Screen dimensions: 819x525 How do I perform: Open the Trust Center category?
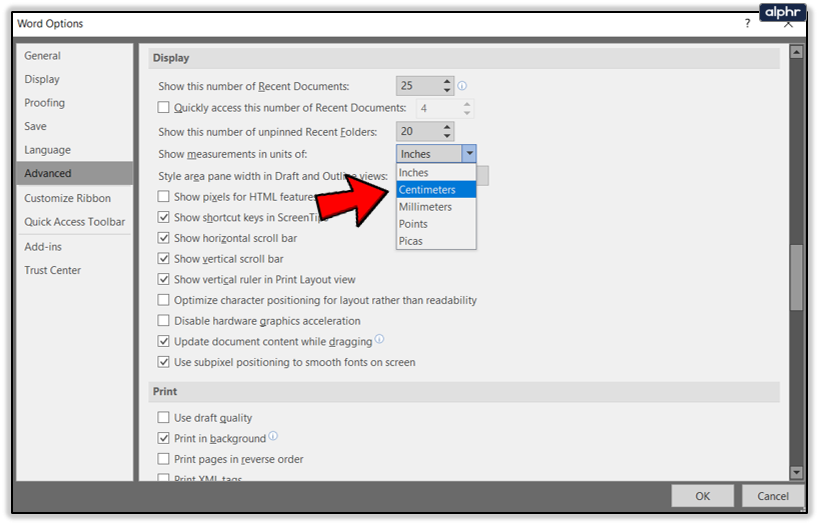point(74,270)
